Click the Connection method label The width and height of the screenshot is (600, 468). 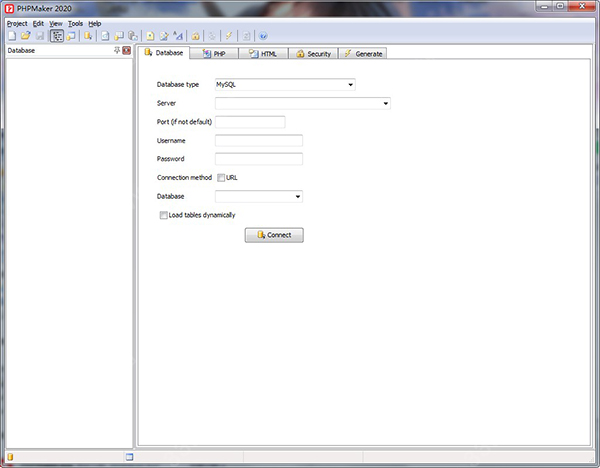pyautogui.click(x=184, y=178)
